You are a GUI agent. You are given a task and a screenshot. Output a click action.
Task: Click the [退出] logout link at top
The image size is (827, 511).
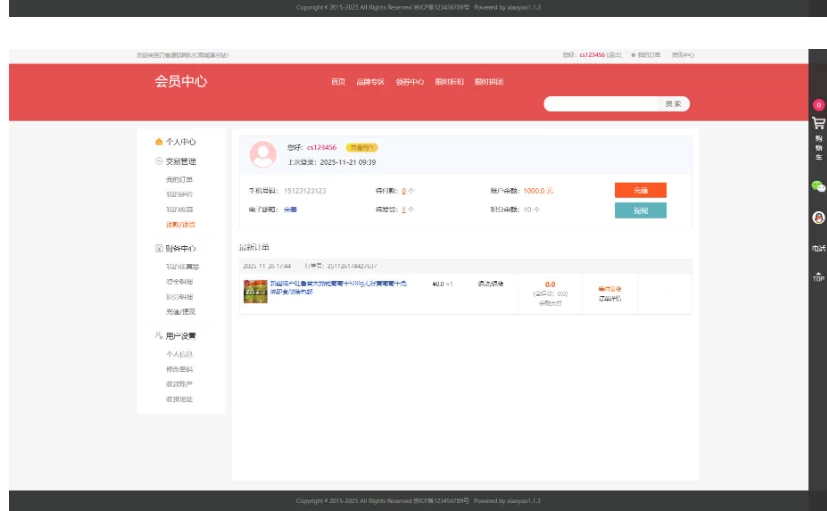pos(614,55)
